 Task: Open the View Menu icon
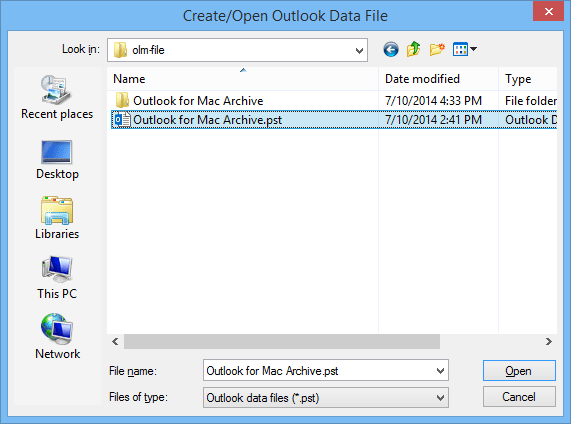point(465,49)
